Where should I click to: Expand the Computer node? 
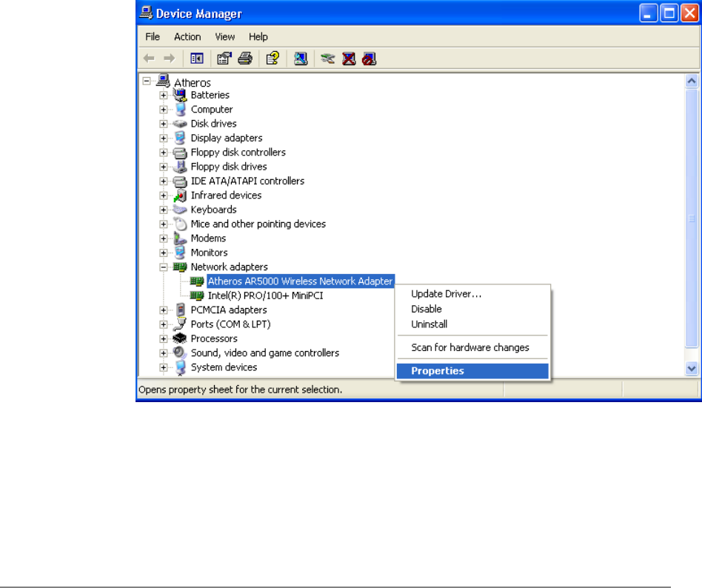click(164, 110)
